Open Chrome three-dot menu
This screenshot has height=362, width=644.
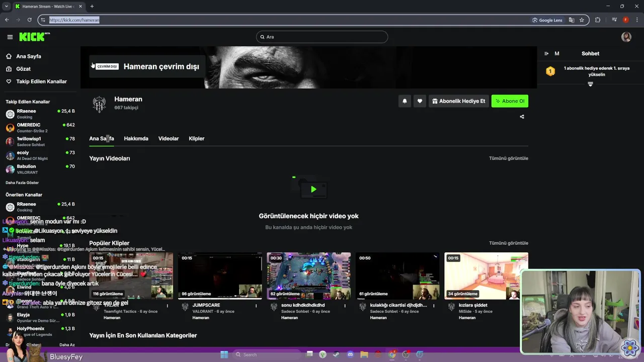click(x=637, y=20)
